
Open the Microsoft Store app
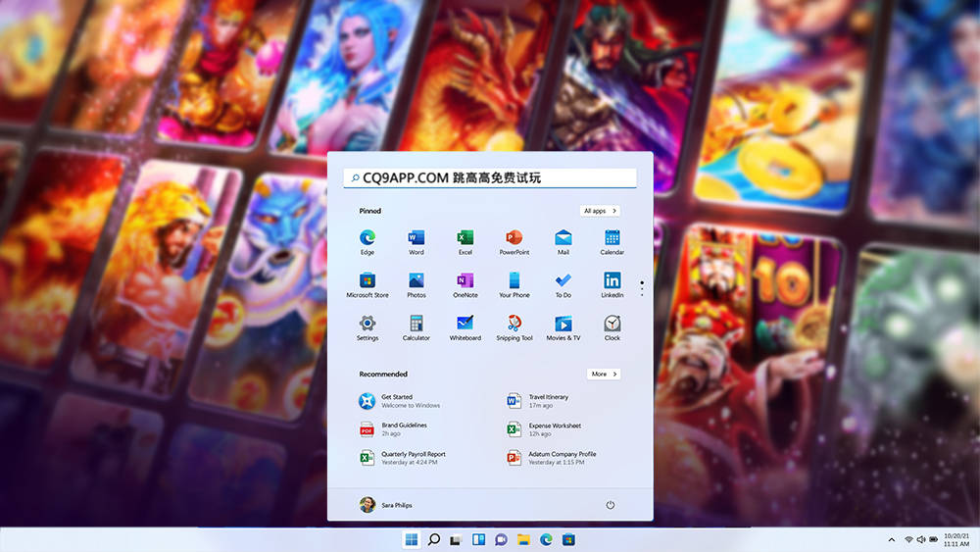coord(367,281)
